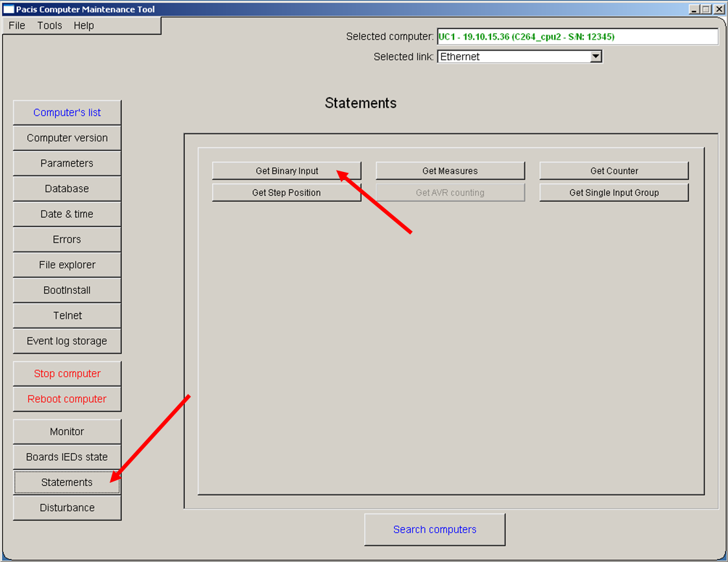Open the File menu
728x562 pixels.
(17, 25)
